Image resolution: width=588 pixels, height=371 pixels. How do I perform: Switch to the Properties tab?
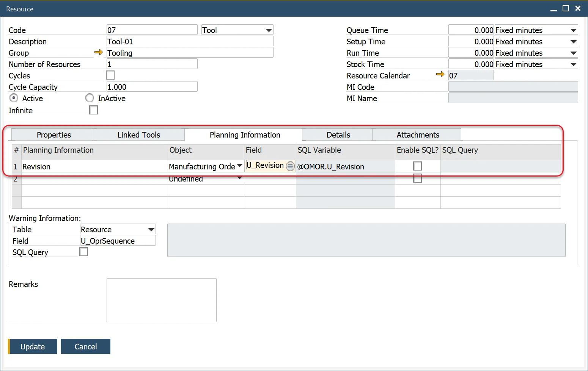click(53, 135)
